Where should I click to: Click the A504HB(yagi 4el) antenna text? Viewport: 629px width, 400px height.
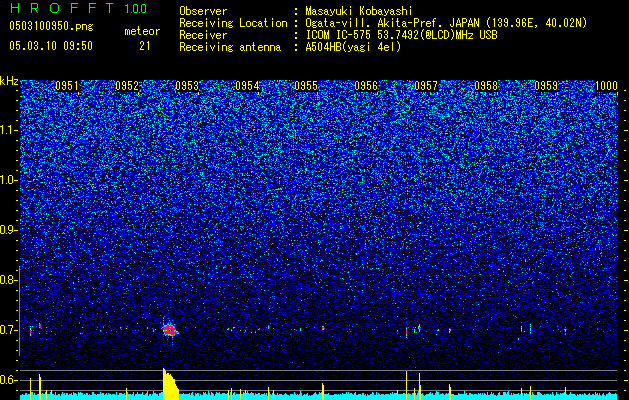coord(353,47)
